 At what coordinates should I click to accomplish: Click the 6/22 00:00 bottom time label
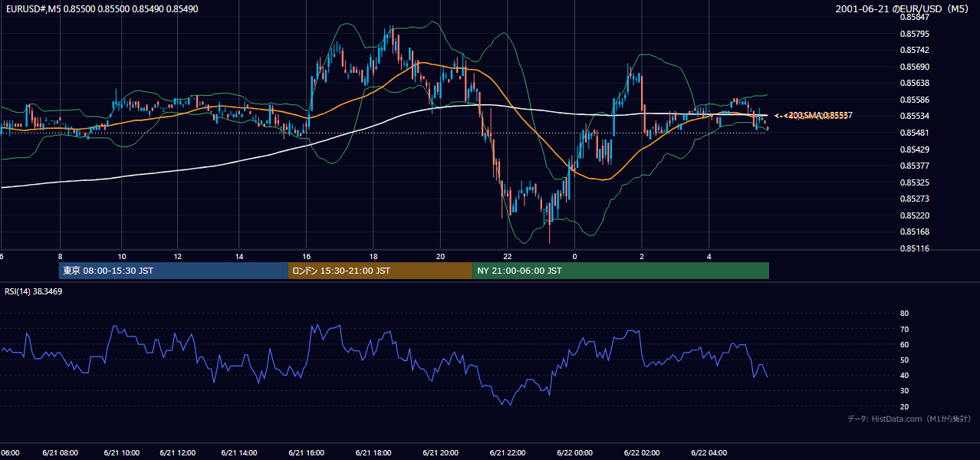[x=574, y=452]
